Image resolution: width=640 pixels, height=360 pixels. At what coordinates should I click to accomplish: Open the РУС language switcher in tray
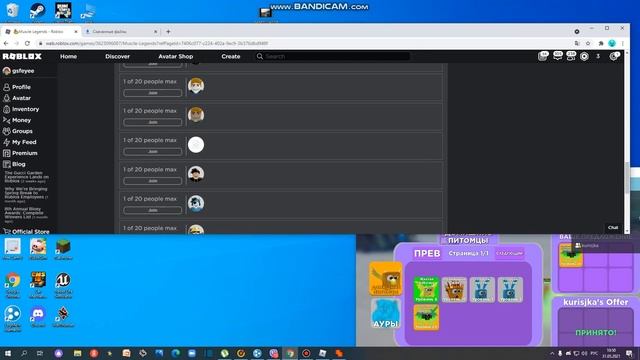coord(594,353)
